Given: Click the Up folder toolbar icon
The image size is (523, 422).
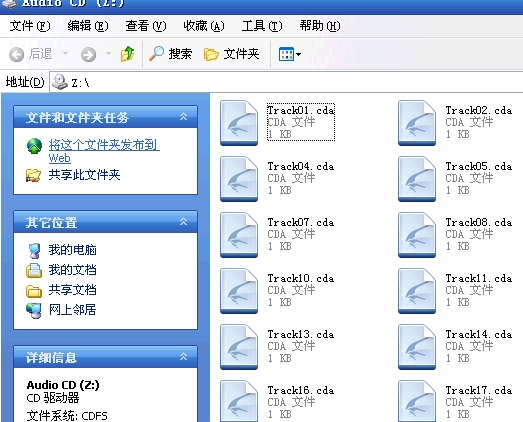Looking at the screenshot, I should [x=127, y=54].
